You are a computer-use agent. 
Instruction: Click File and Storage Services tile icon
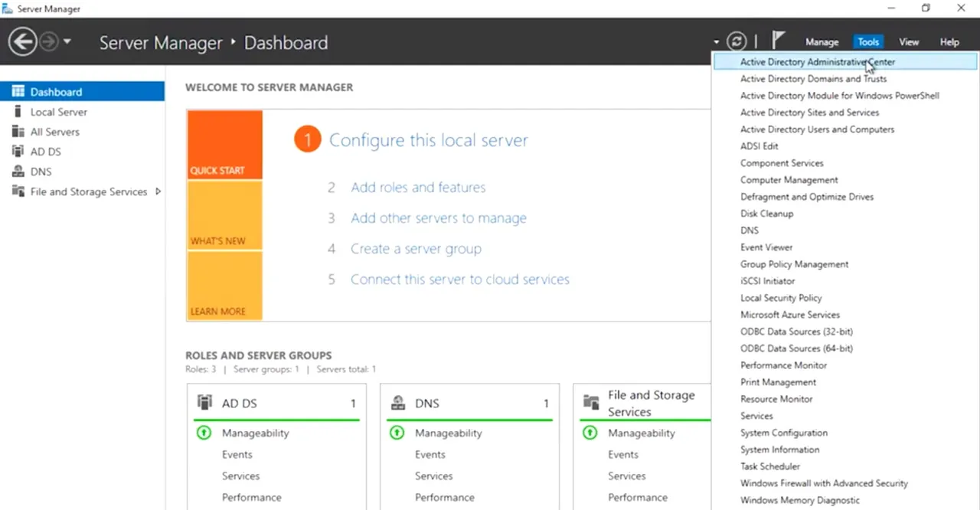click(x=591, y=402)
